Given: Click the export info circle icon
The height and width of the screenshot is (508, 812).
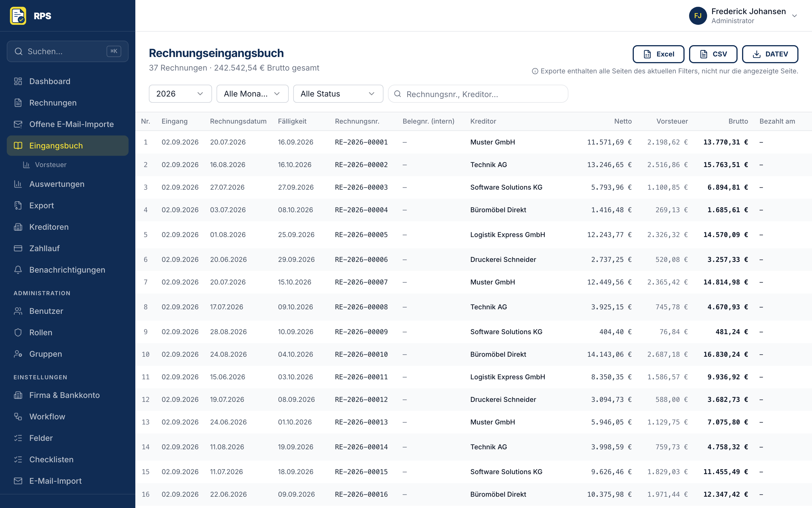Looking at the screenshot, I should (535, 71).
